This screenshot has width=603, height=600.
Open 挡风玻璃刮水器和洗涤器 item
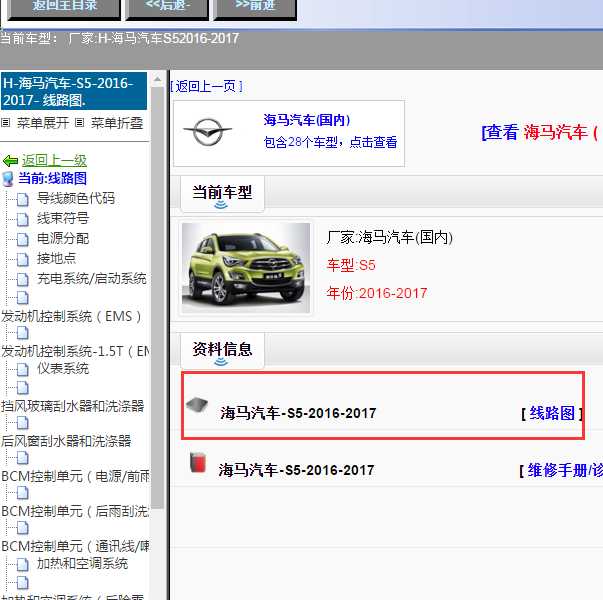[72, 406]
